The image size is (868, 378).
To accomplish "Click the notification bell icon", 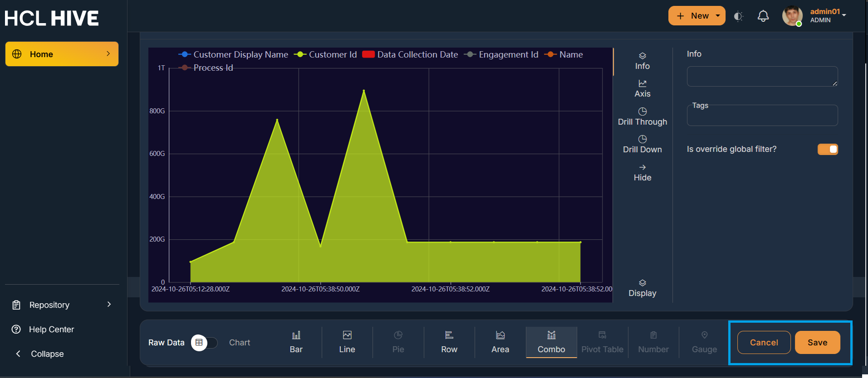I will coord(763,16).
